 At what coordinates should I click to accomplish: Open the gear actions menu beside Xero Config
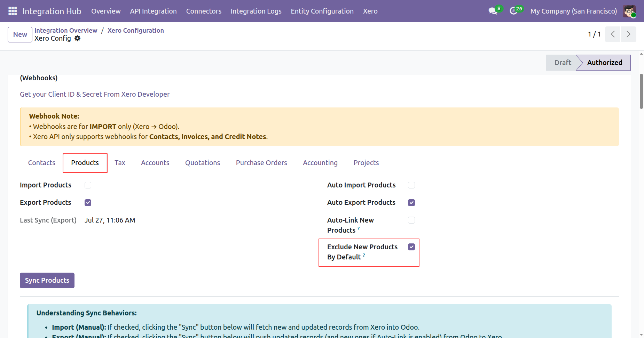(x=77, y=38)
